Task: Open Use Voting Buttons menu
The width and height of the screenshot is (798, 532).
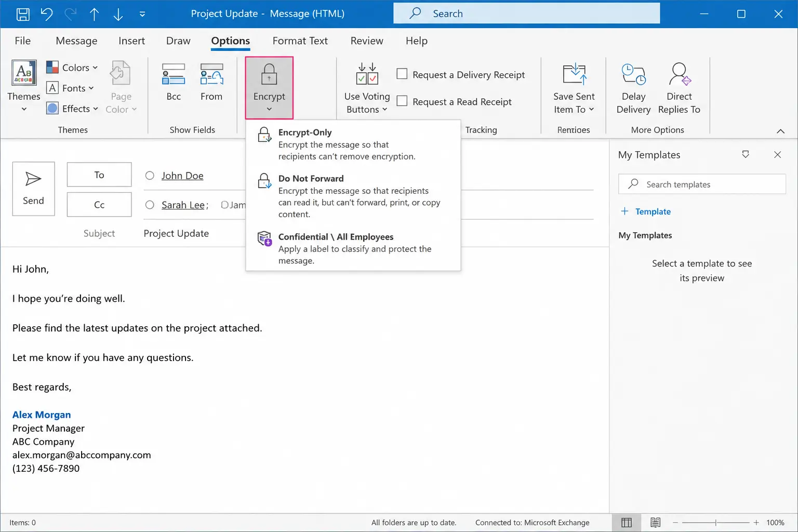Action: point(367,88)
